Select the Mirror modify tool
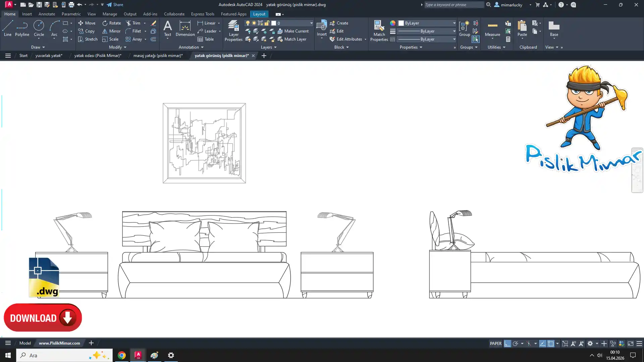The image size is (644, 362). click(x=111, y=31)
